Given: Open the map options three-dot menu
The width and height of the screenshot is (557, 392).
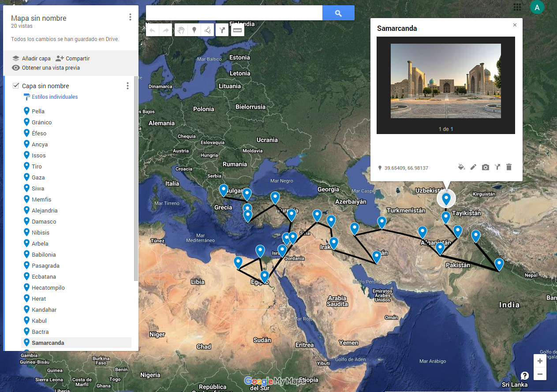Looking at the screenshot, I should pyautogui.click(x=130, y=17).
